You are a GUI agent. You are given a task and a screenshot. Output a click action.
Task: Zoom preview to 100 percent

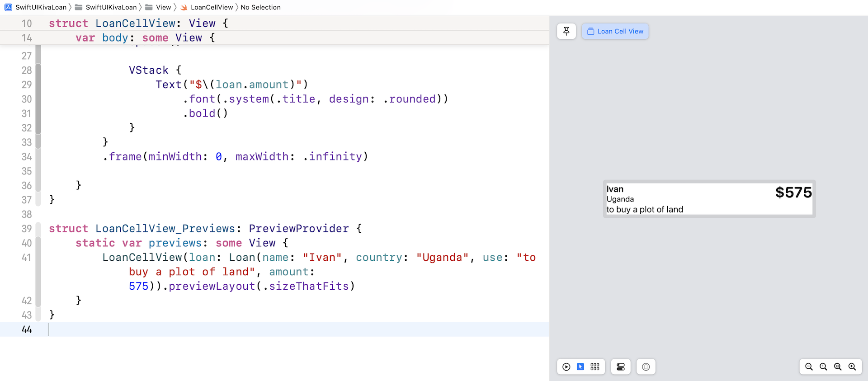(823, 367)
